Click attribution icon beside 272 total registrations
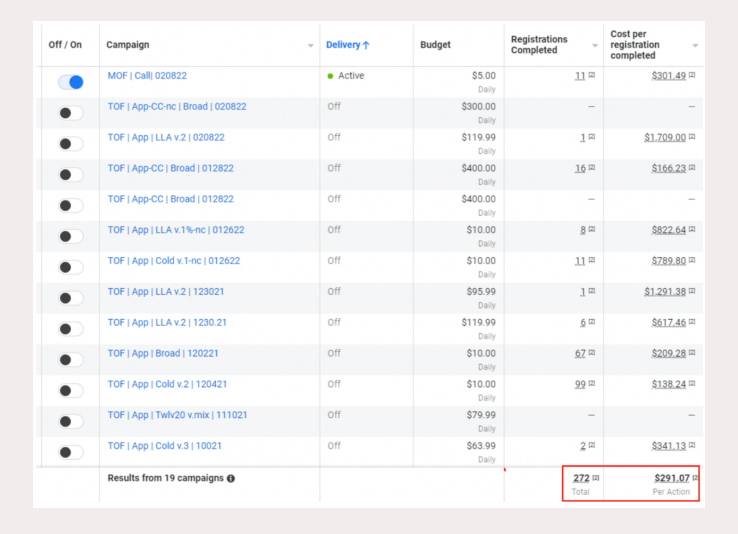 pos(596,478)
